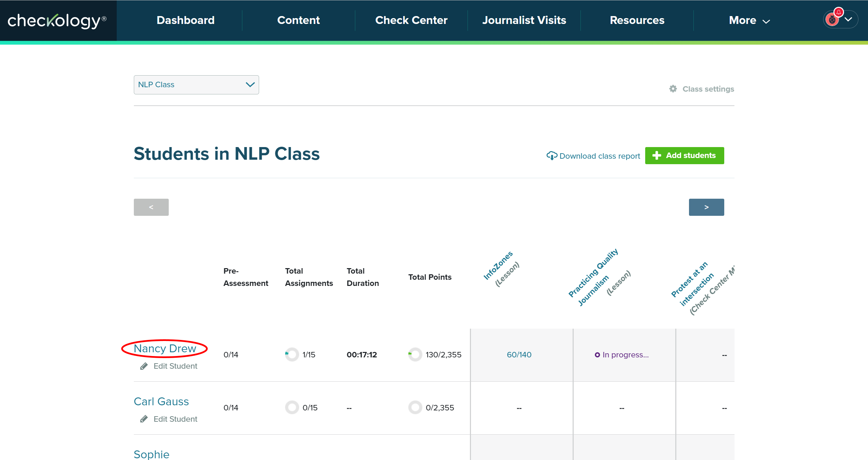This screenshot has height=460, width=868.
Task: Click the plus icon on Add students
Action: [x=656, y=156]
